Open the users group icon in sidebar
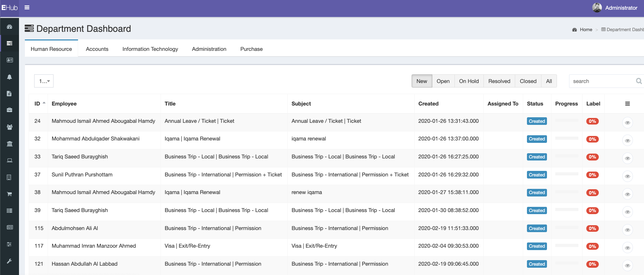 (9, 127)
